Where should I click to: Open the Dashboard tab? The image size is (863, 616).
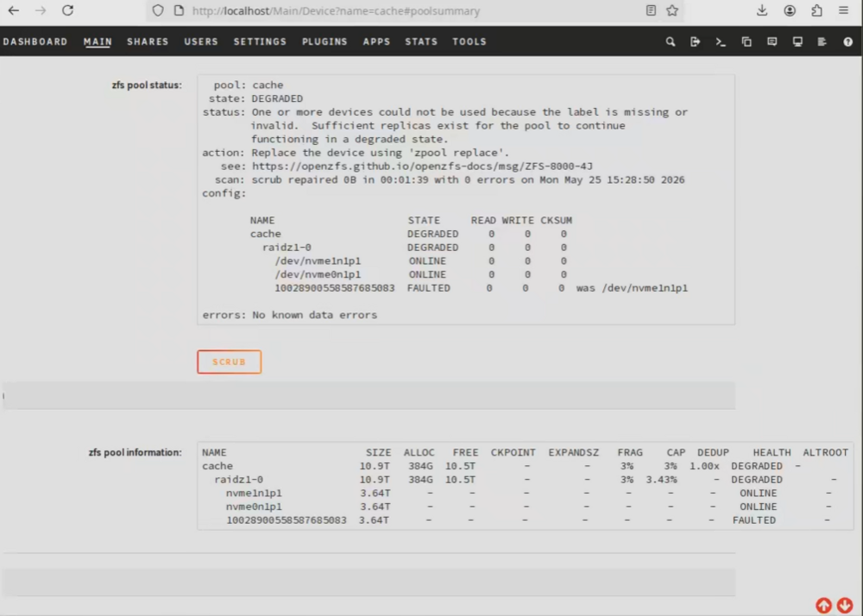click(35, 41)
